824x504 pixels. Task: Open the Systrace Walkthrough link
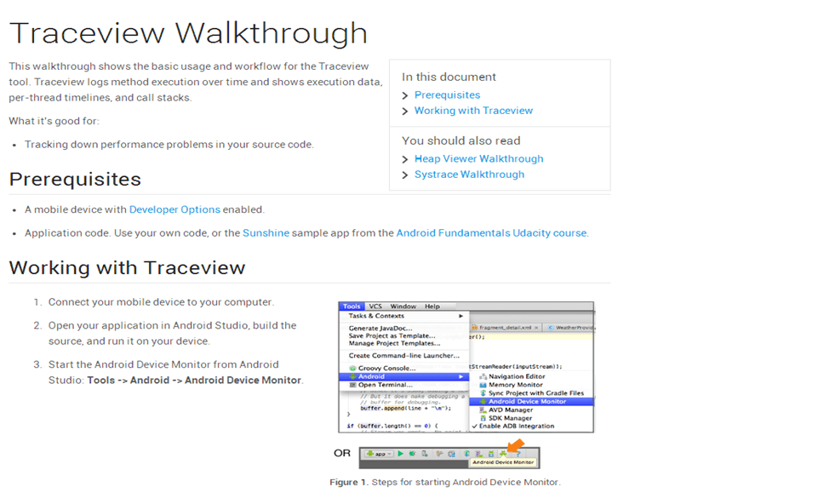pyautogui.click(x=469, y=175)
